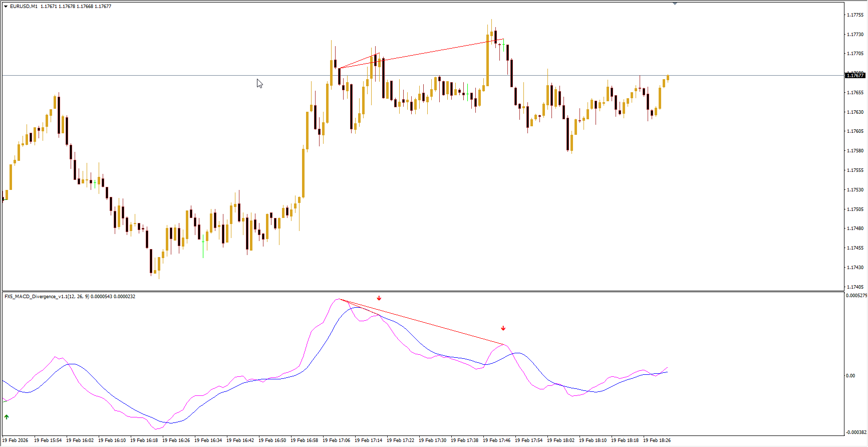This screenshot has height=447, width=868.
Task: Click the first red down arrow in MACD window
Action: tap(379, 298)
